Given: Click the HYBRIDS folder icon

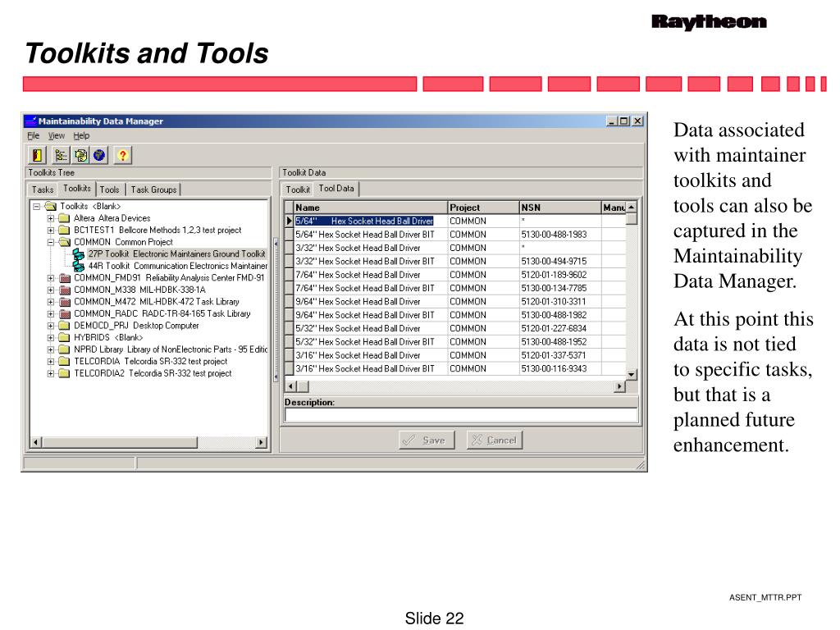Looking at the screenshot, I should tap(64, 337).
